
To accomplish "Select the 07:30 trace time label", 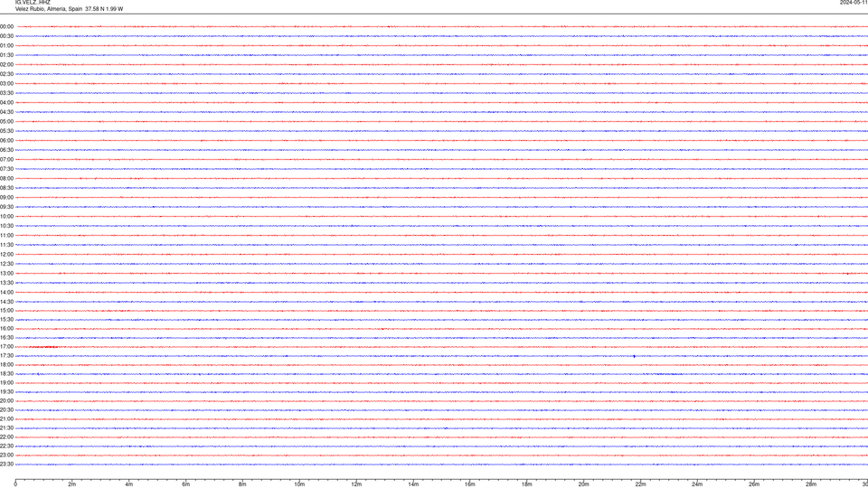I will tap(6, 169).
